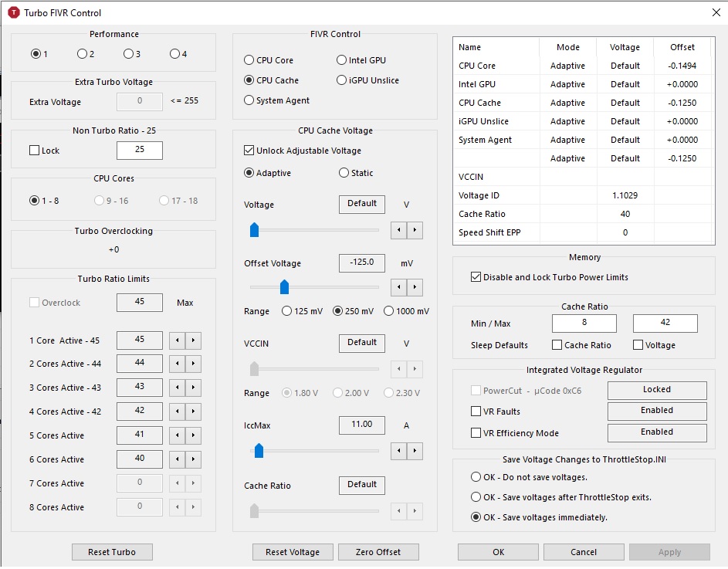Click the IccMax left arrow
This screenshot has width=728, height=569.
point(399,451)
